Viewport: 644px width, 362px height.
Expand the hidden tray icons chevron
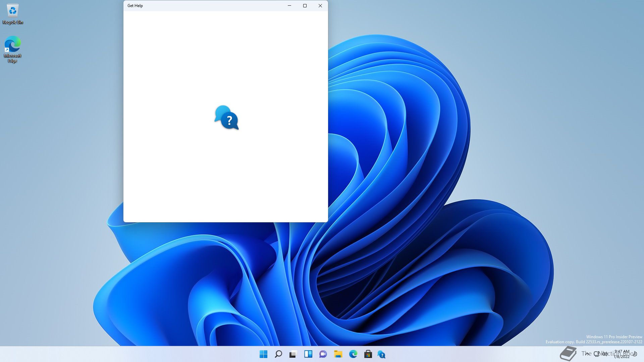(x=587, y=354)
